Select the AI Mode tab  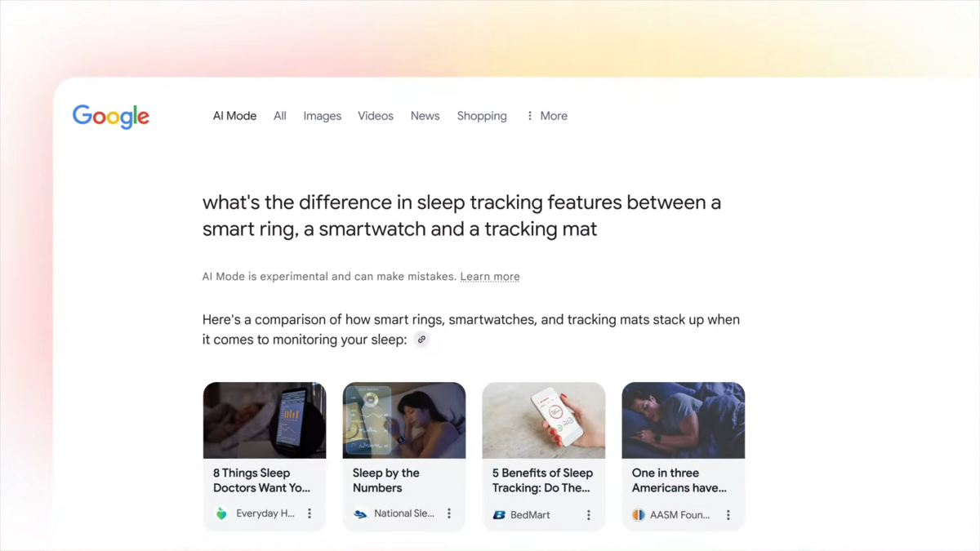click(x=234, y=115)
